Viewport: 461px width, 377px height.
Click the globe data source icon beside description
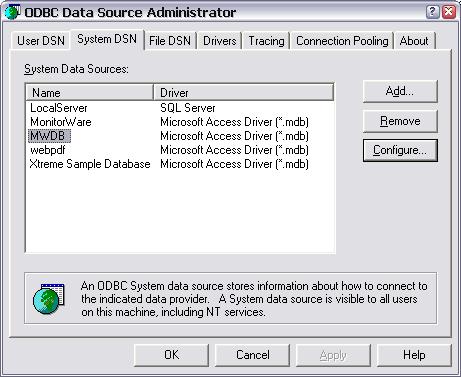point(49,298)
